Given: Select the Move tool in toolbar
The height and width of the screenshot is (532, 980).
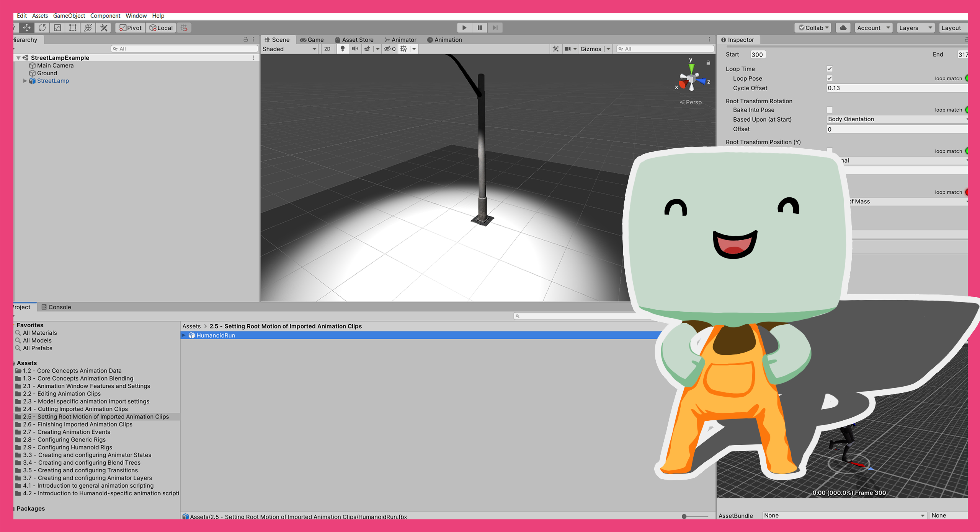Looking at the screenshot, I should (27, 28).
